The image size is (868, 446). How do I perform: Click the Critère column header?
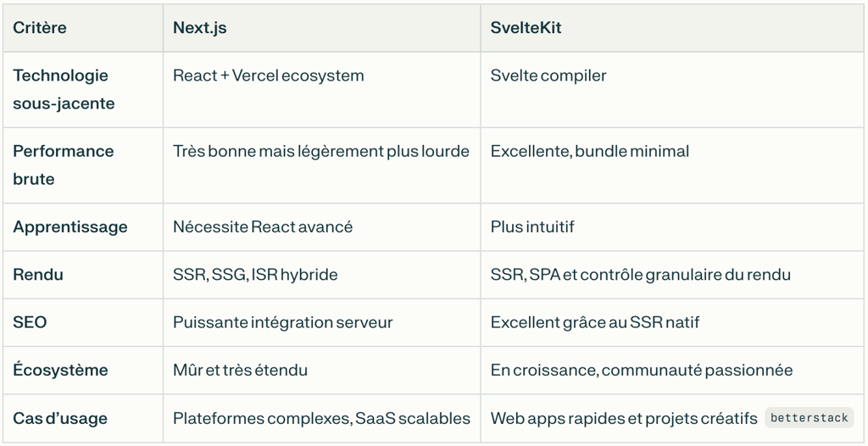point(40,28)
